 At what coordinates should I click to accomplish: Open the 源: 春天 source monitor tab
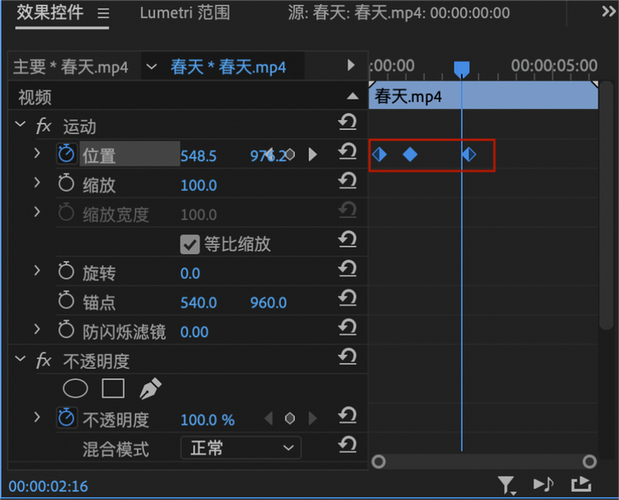(x=399, y=13)
